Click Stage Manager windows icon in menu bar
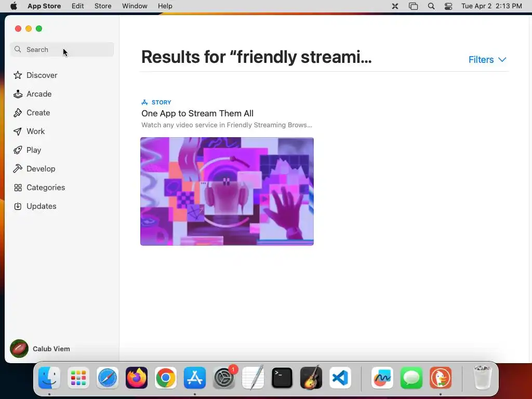 coord(413,6)
